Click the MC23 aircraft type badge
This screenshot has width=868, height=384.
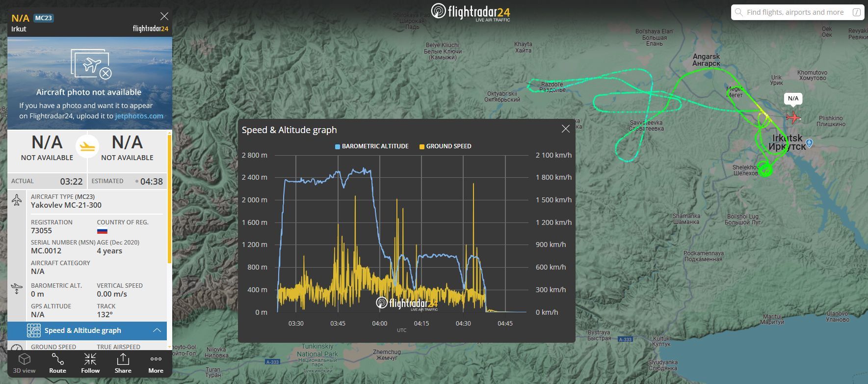[43, 18]
